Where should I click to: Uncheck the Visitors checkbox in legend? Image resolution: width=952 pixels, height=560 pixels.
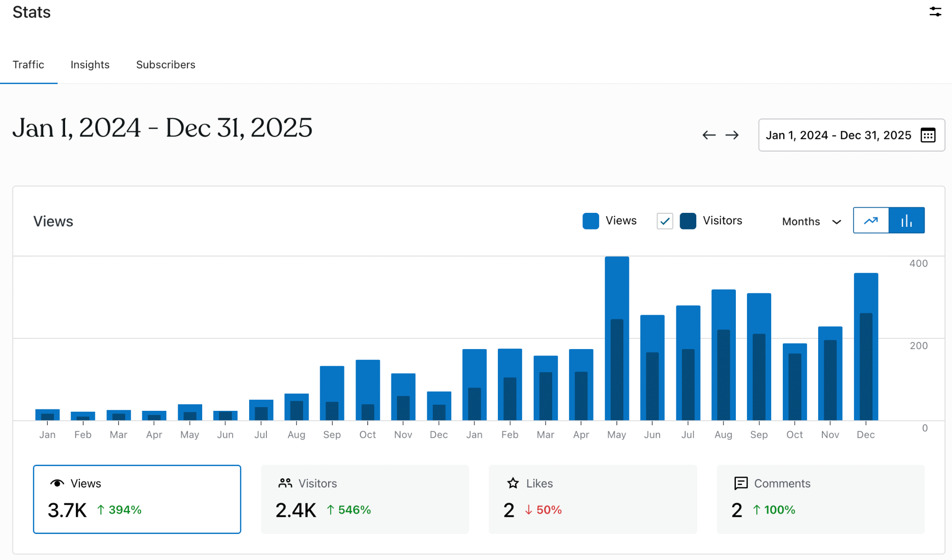point(665,221)
